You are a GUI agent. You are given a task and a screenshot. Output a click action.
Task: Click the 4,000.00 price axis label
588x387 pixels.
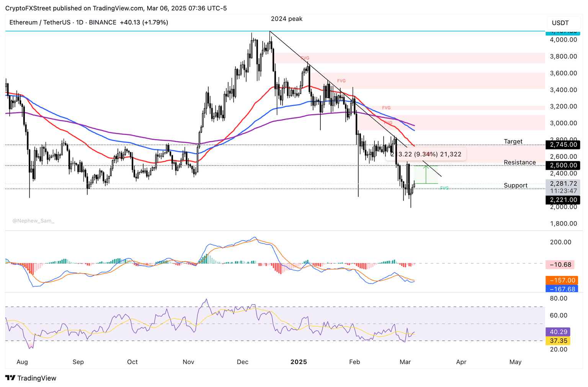tap(563, 40)
